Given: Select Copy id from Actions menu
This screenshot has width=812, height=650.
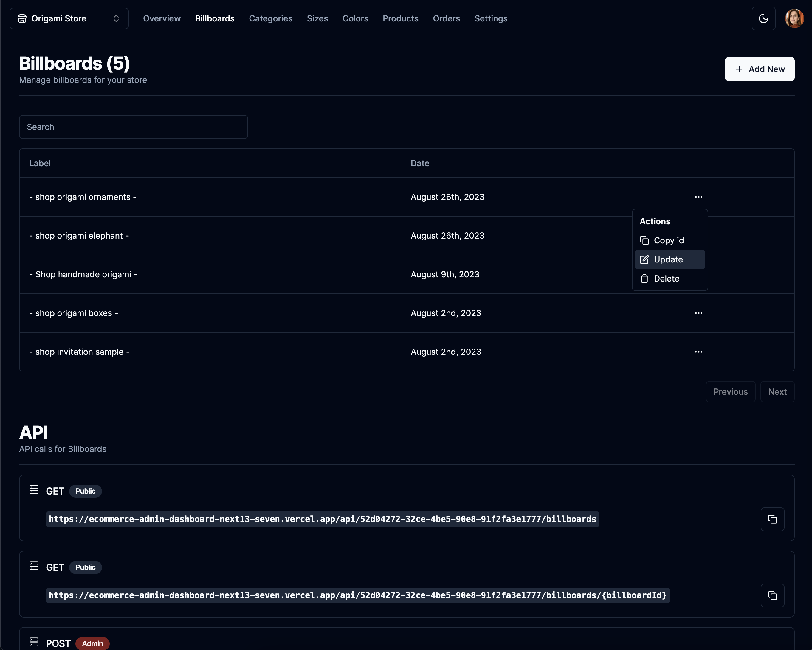Looking at the screenshot, I should [669, 240].
